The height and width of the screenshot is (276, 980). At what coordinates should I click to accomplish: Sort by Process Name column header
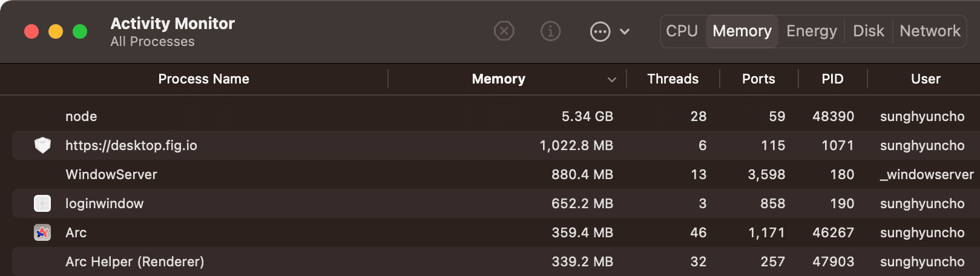coord(203,79)
